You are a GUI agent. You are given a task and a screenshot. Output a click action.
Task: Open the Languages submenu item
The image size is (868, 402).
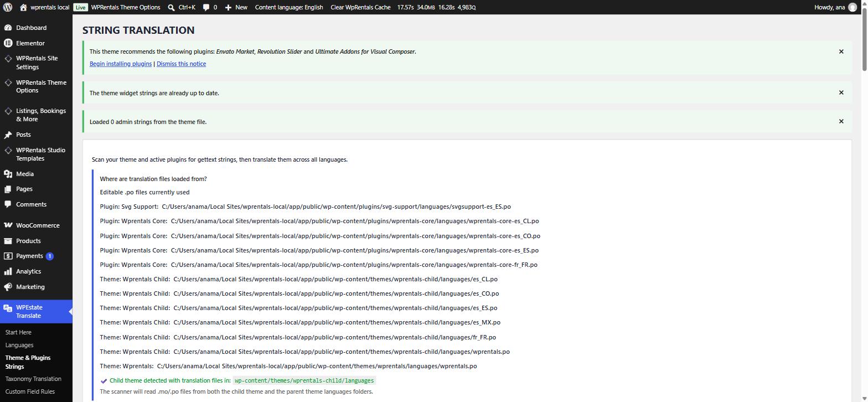[19, 345]
